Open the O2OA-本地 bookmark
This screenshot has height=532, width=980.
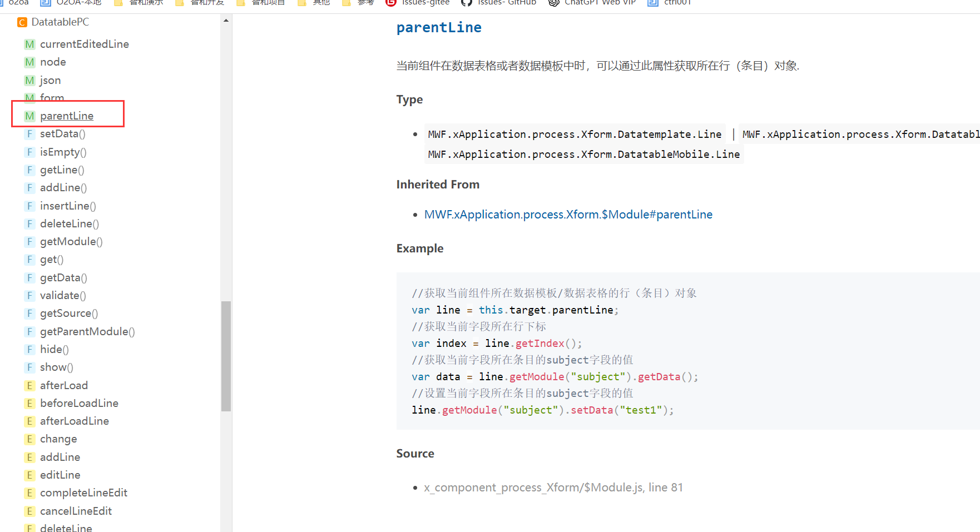[78, 3]
